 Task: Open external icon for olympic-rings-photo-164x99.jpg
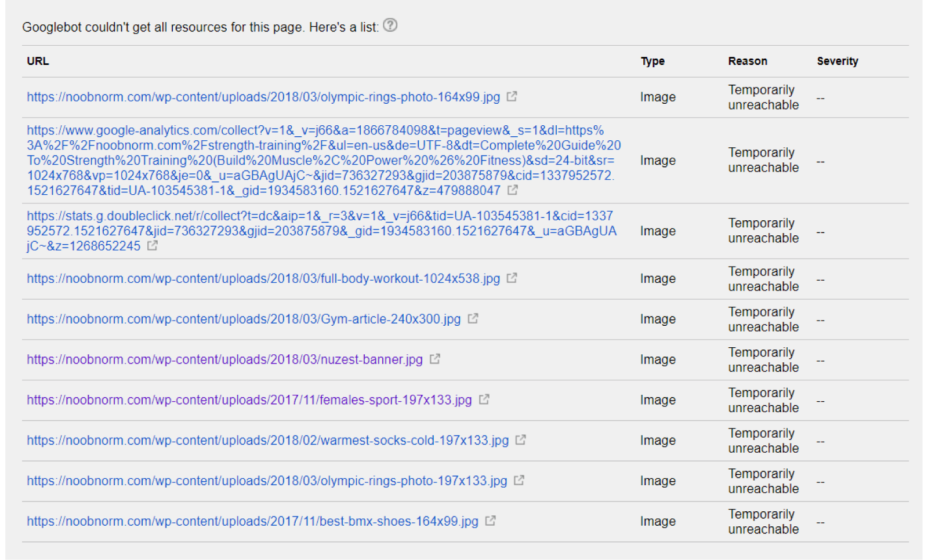(512, 96)
